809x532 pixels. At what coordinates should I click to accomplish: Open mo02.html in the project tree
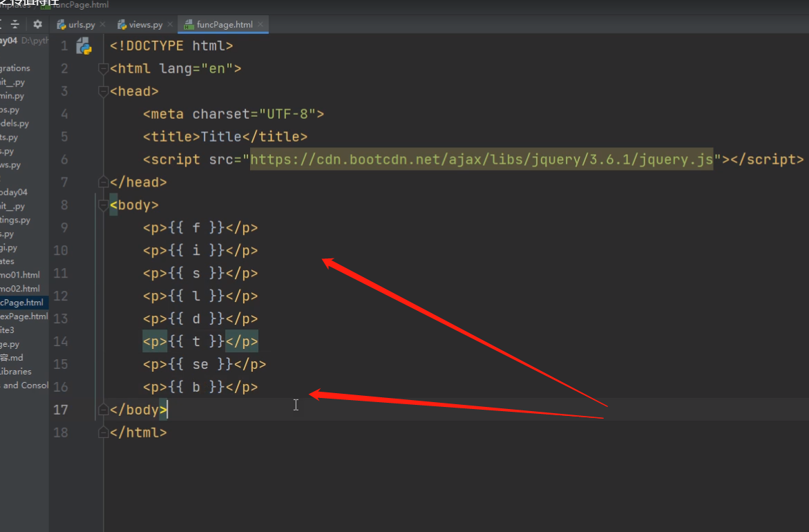19,288
